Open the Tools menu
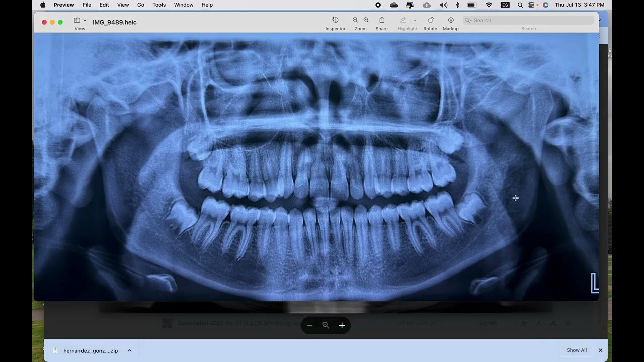Image resolution: width=644 pixels, height=362 pixels. [159, 5]
